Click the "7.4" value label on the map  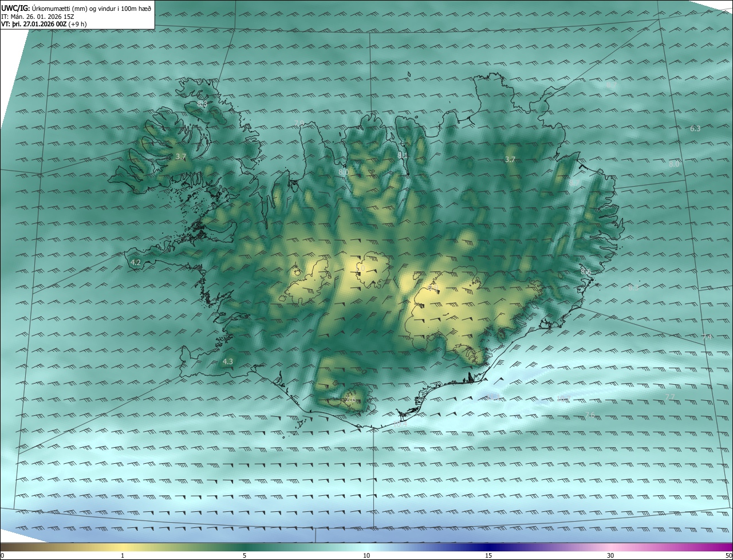tap(707, 337)
